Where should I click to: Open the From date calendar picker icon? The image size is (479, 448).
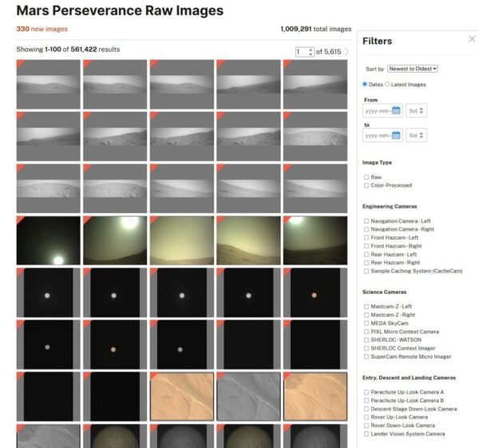tap(396, 110)
